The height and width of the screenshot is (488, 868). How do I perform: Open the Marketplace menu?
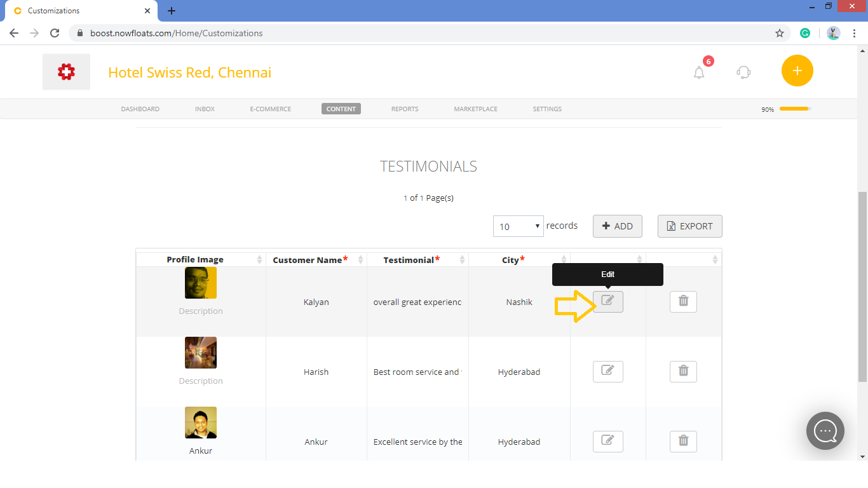point(476,109)
